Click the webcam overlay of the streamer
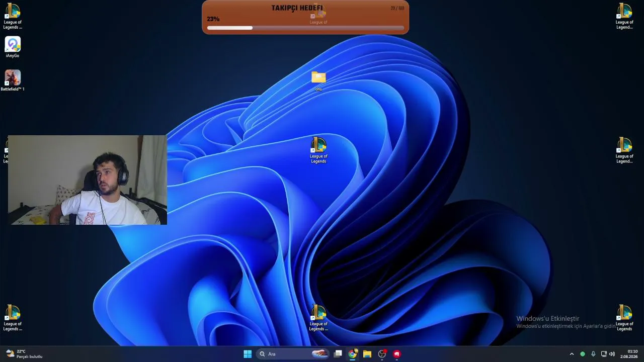The image size is (644, 362). [88, 179]
